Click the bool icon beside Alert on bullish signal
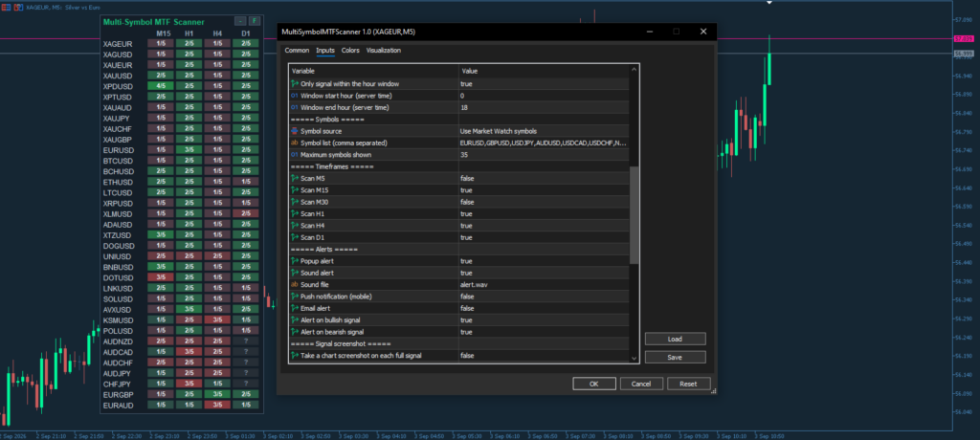 [x=295, y=320]
